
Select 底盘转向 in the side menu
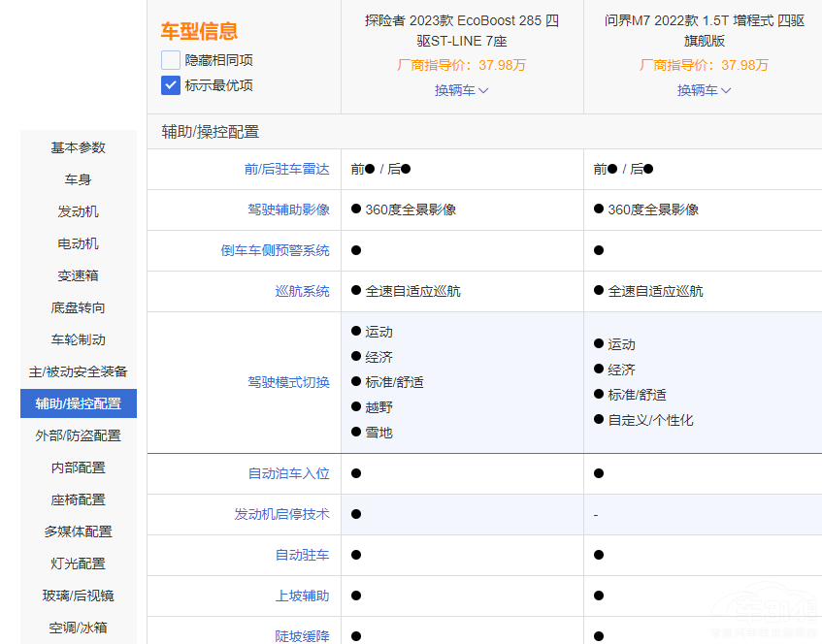(79, 307)
